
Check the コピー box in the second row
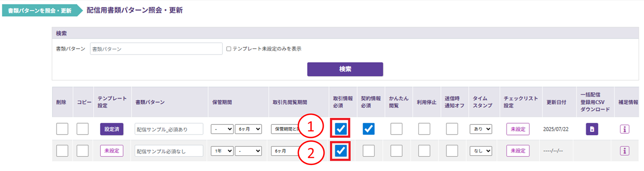pyautogui.click(x=83, y=151)
